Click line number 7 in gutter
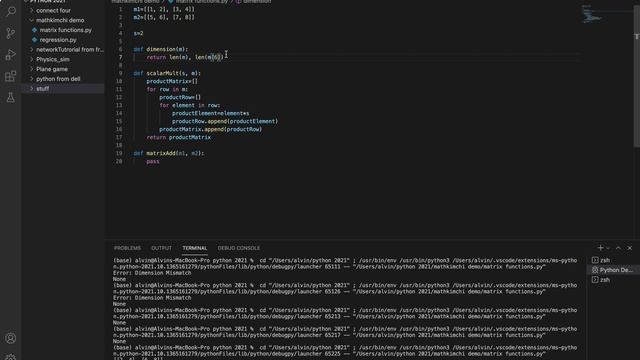 (x=120, y=57)
